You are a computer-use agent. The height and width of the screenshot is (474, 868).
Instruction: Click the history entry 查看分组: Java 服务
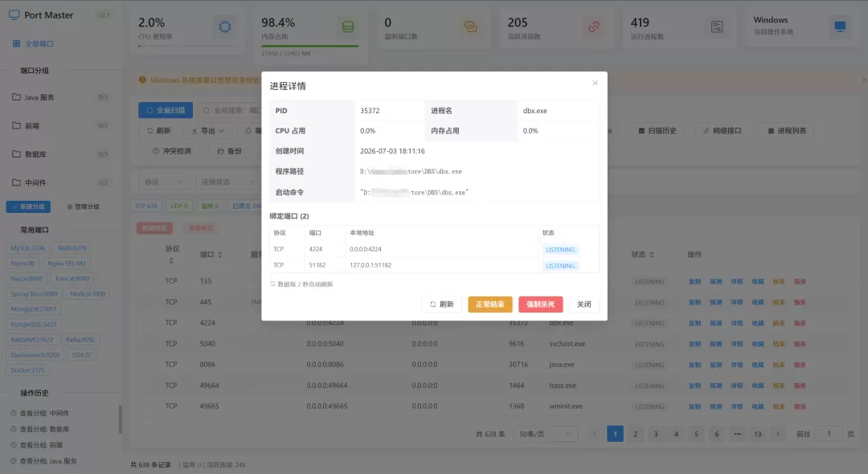point(48,460)
